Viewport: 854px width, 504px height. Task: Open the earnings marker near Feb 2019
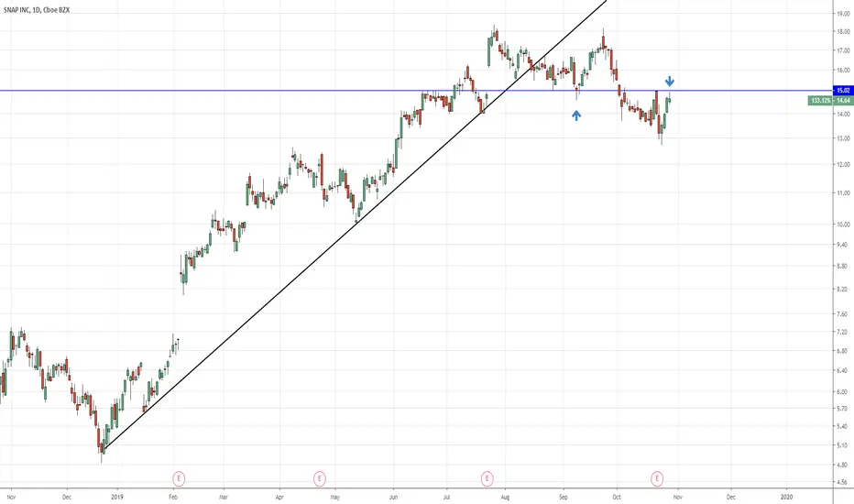click(179, 479)
